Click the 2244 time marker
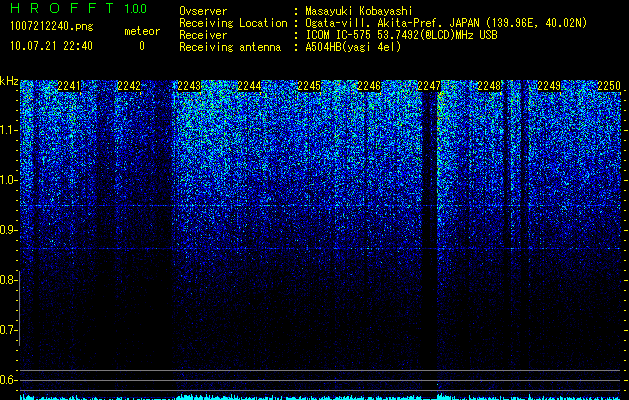Viewport: 629px width, 400px height. coord(249,86)
